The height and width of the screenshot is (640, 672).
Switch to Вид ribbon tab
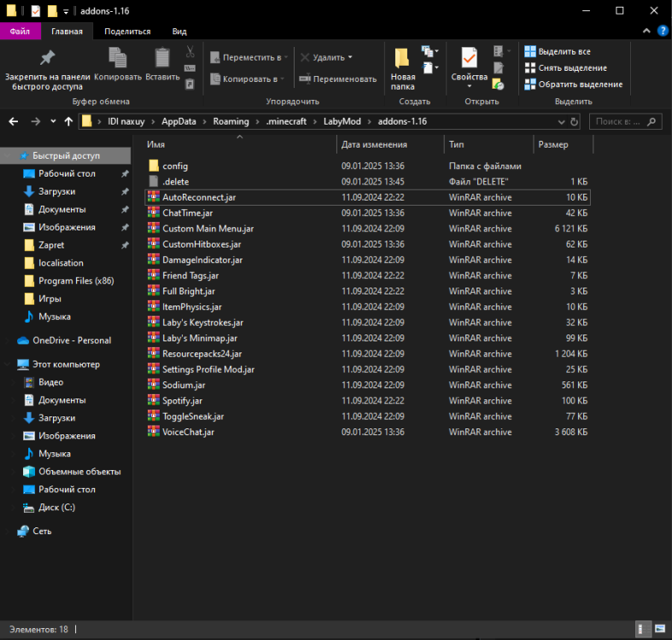[179, 32]
